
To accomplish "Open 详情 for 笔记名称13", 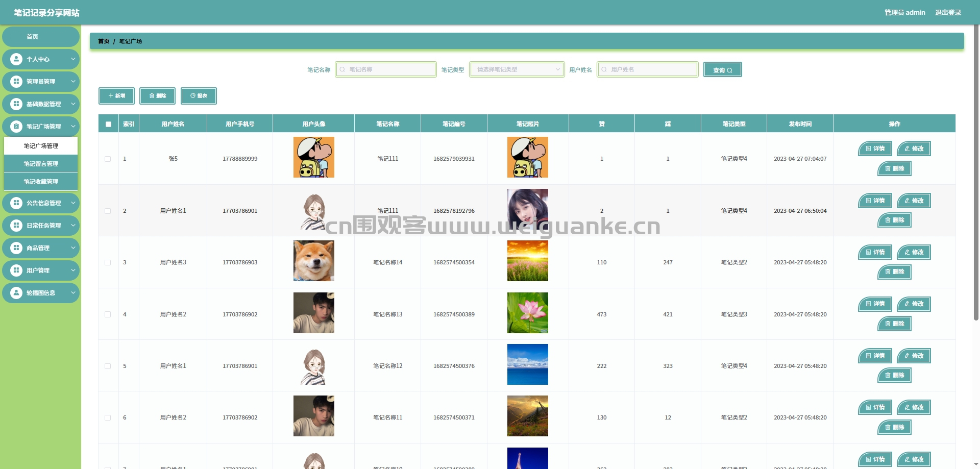I will click(875, 304).
